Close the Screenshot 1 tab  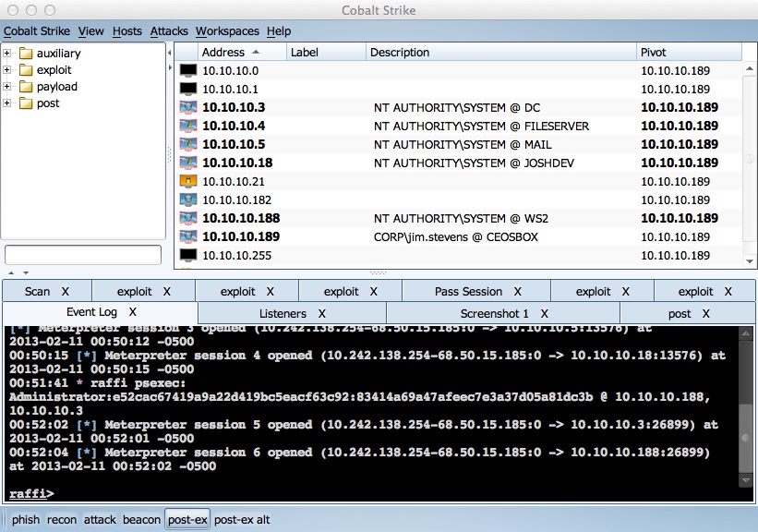click(545, 314)
